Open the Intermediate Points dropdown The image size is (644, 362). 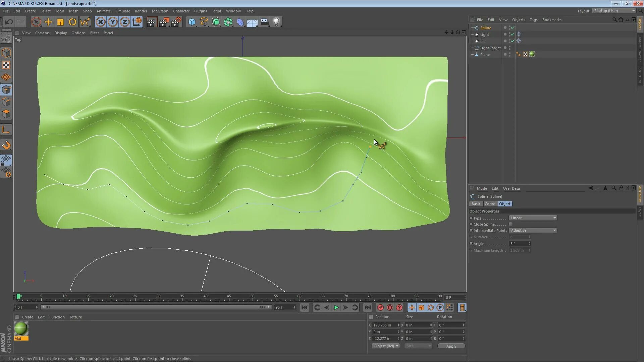click(533, 230)
